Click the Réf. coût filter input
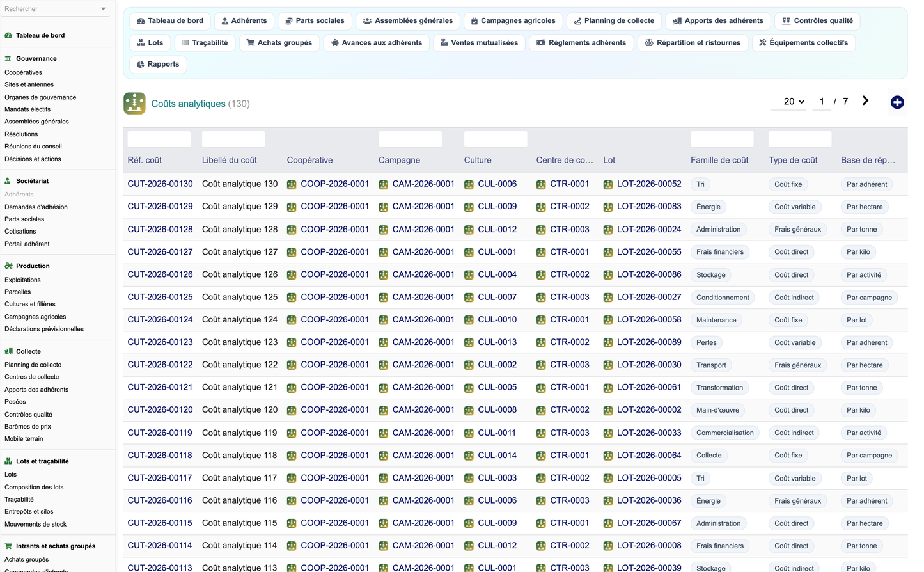 pyautogui.click(x=159, y=139)
